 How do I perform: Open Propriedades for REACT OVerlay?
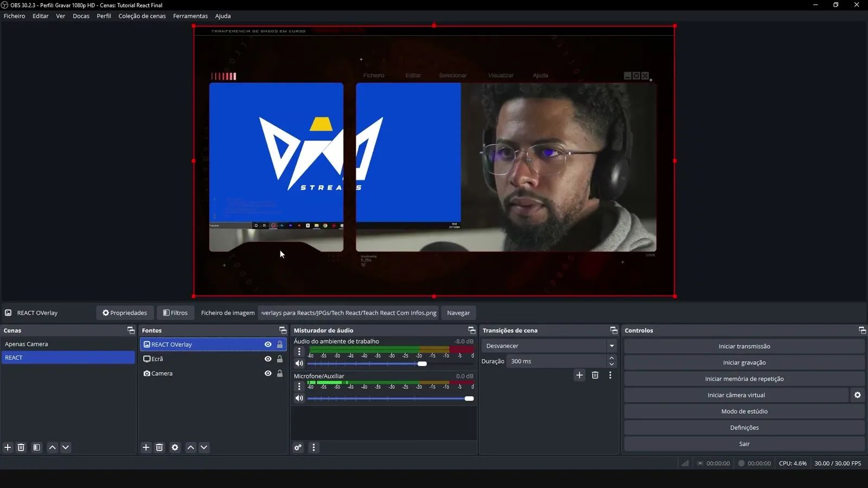(125, 313)
